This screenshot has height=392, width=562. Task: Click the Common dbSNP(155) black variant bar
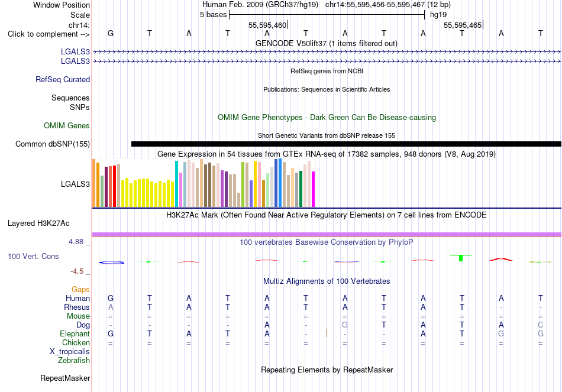pos(346,144)
